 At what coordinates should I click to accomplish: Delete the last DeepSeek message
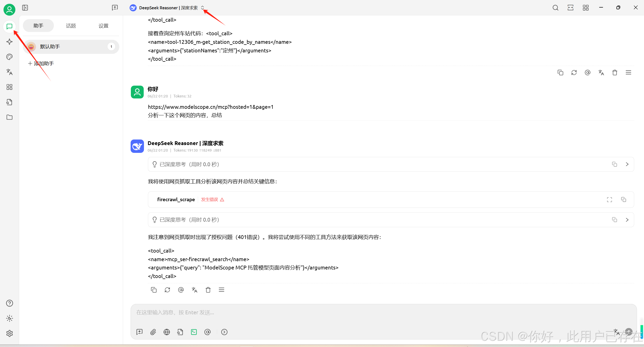tap(208, 290)
